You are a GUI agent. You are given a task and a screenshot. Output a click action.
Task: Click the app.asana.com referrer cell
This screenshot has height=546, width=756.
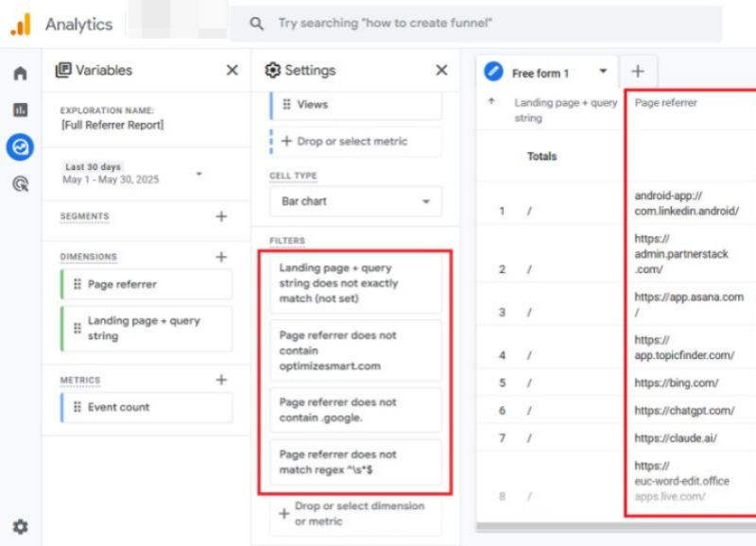(689, 304)
